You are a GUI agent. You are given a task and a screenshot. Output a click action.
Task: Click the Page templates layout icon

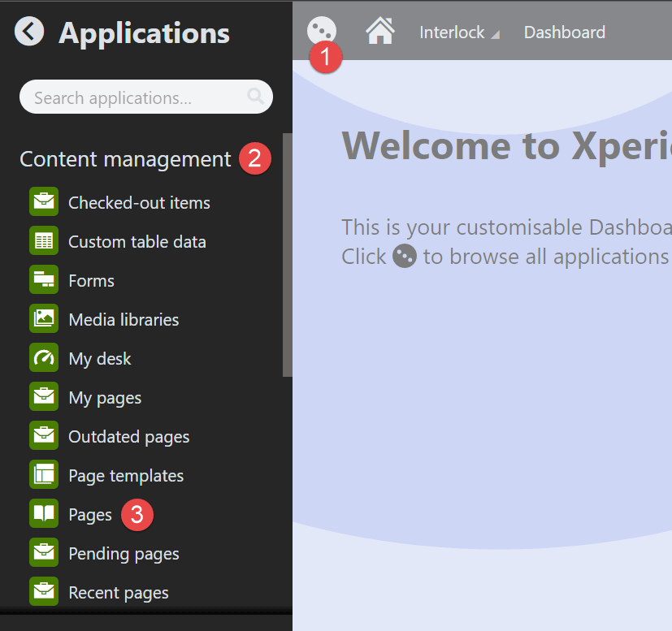tap(44, 474)
